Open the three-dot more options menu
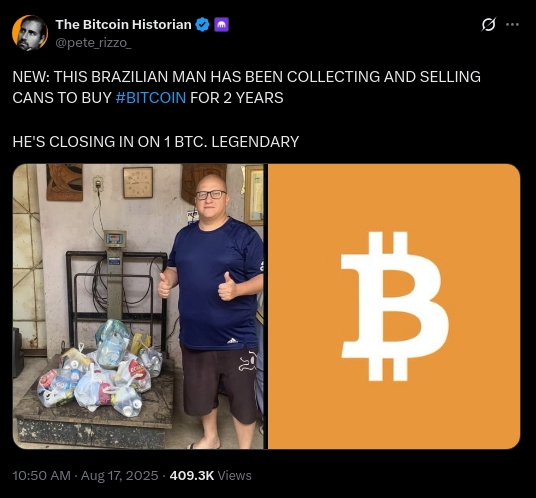 512,25
